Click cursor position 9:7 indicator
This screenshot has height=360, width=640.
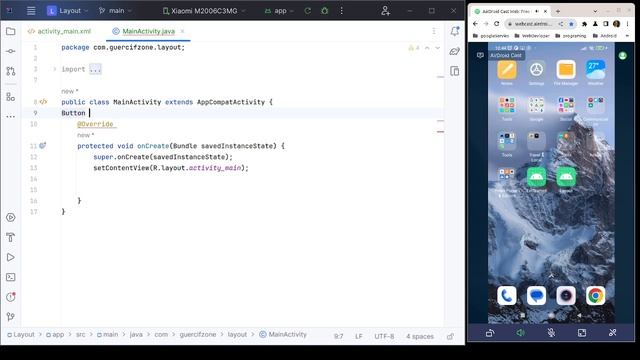338,337
